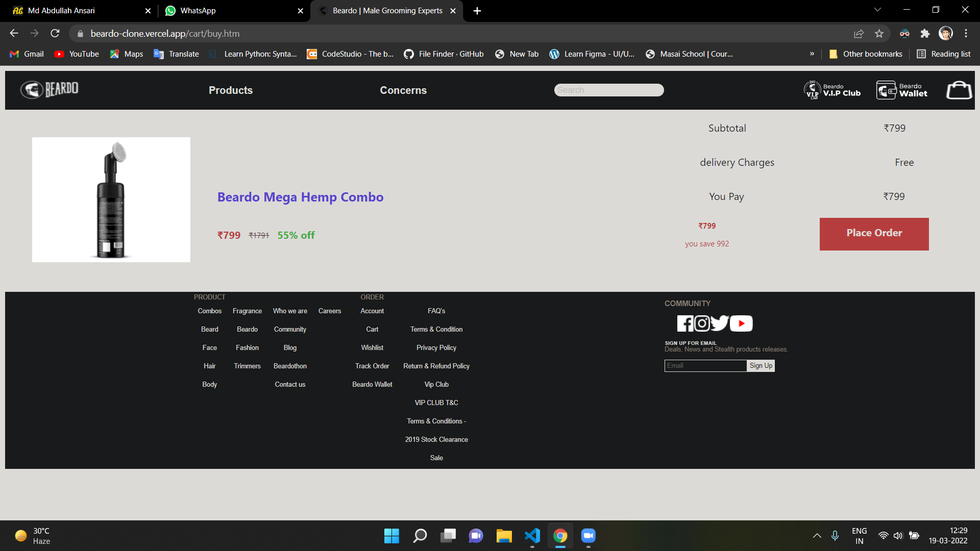The image size is (980, 551).
Task: Open FAQ's footer link
Action: (x=436, y=311)
